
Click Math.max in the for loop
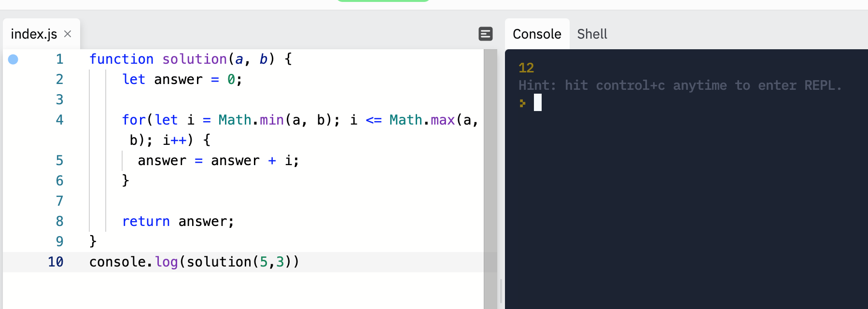tap(422, 120)
